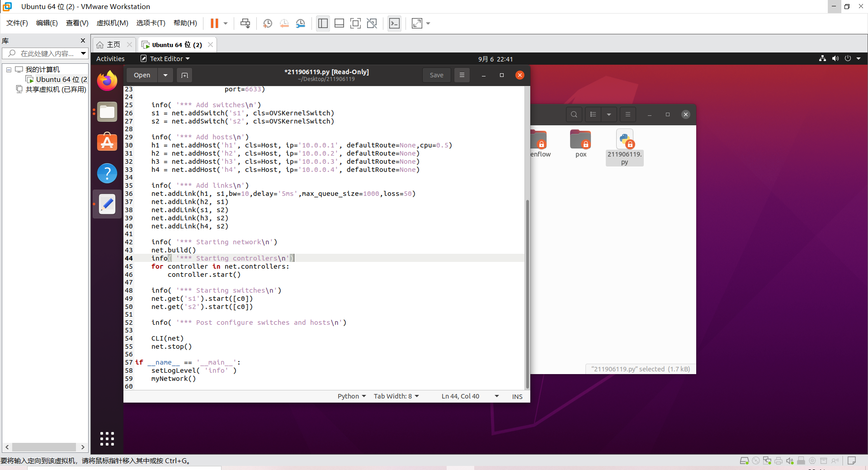This screenshot has width=868, height=470.
Task: Click the network adapter icon in VMware status bar
Action: pyautogui.click(x=767, y=461)
